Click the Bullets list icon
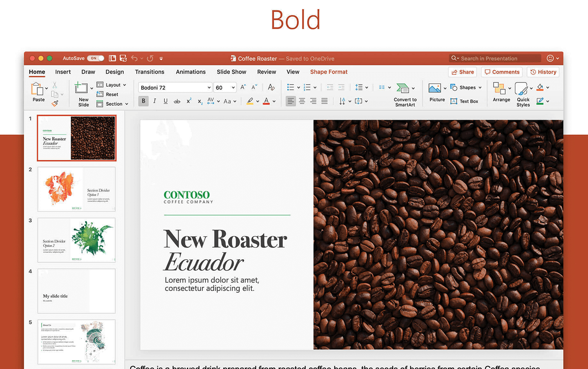The image size is (588, 369). [x=291, y=87]
